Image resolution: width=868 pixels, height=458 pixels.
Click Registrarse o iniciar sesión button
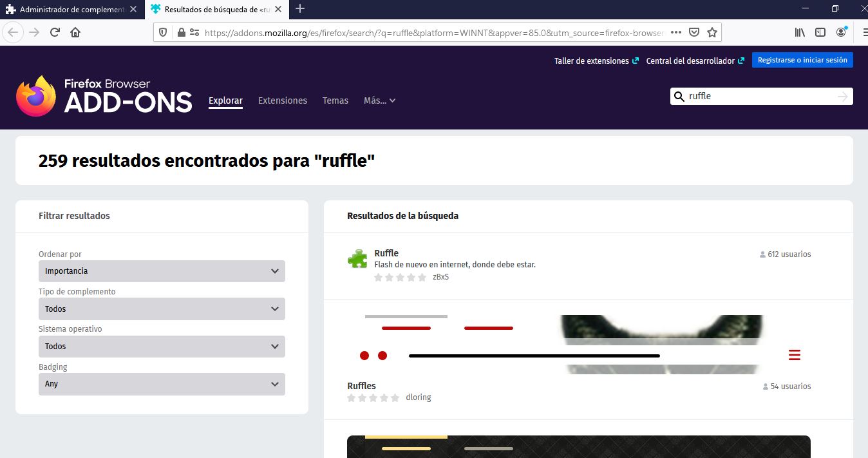[x=802, y=60]
